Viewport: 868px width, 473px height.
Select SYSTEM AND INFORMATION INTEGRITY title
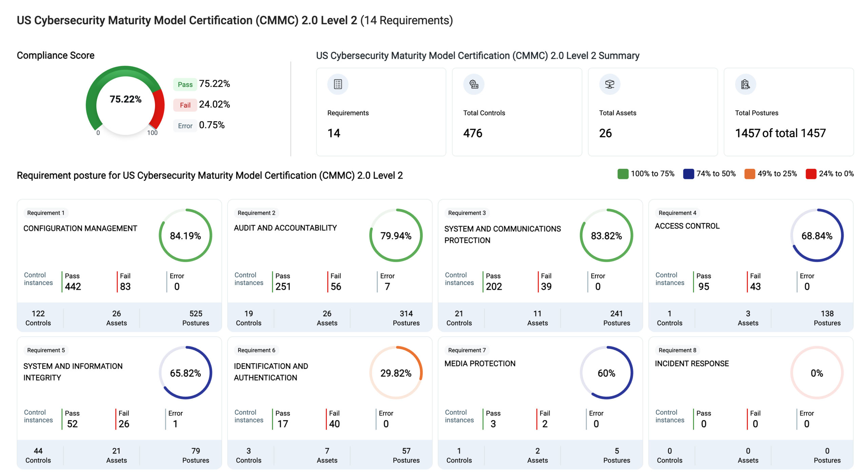[73, 372]
